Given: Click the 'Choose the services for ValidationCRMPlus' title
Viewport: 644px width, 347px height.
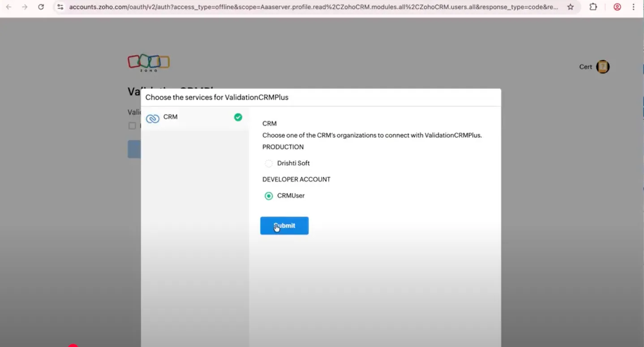Looking at the screenshot, I should point(217,97).
